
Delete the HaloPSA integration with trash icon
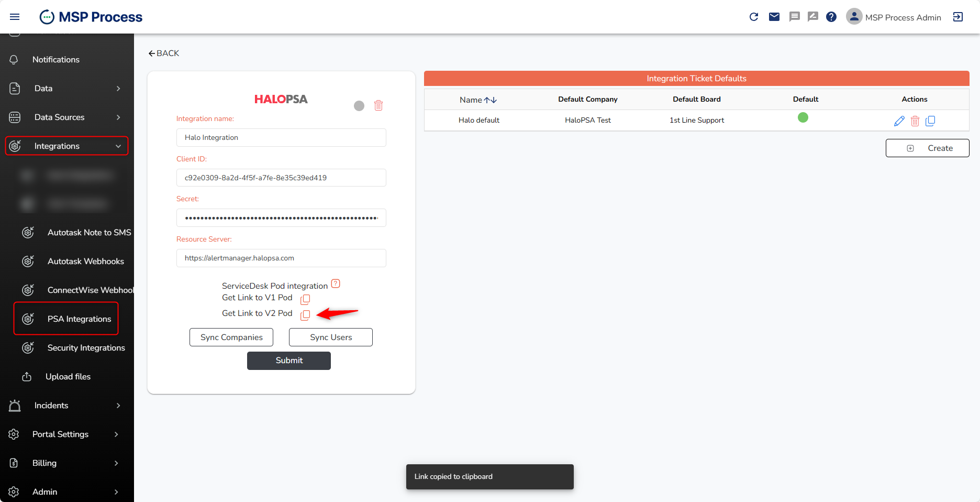[378, 105]
